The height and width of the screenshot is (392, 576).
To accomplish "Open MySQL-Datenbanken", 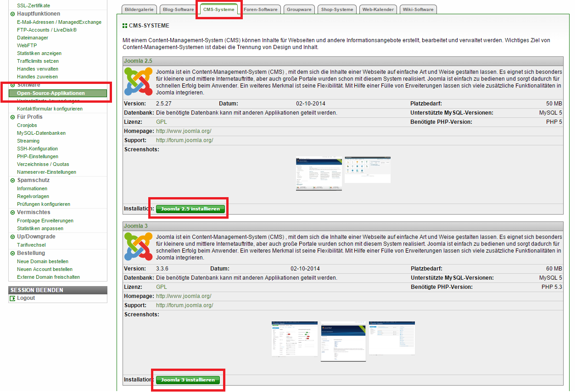I will click(x=41, y=133).
